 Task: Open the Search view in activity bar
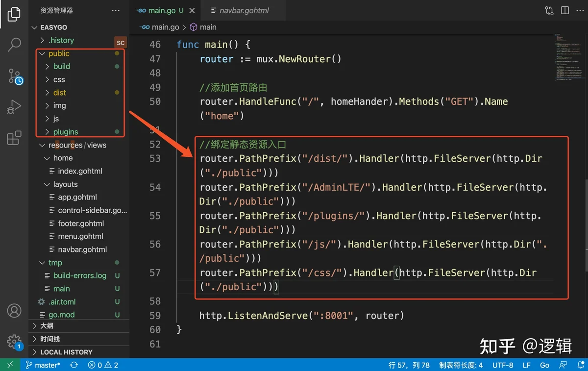14,45
